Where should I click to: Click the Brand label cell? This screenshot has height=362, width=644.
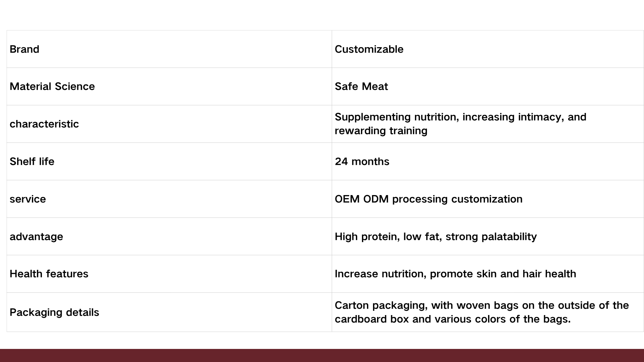pyautogui.click(x=24, y=49)
